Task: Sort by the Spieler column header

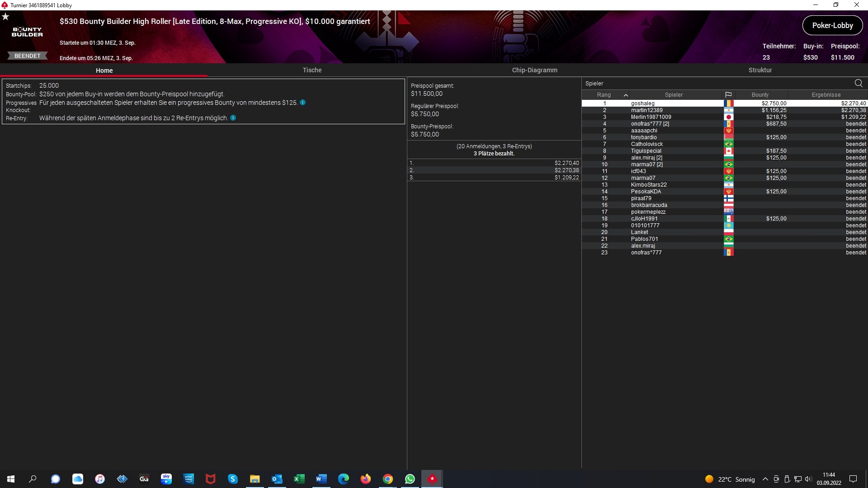Action: click(674, 95)
